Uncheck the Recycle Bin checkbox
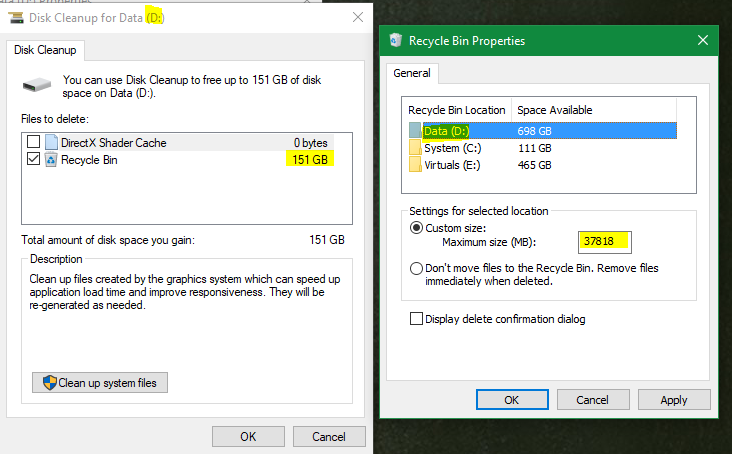The height and width of the screenshot is (454, 732). pos(34,159)
